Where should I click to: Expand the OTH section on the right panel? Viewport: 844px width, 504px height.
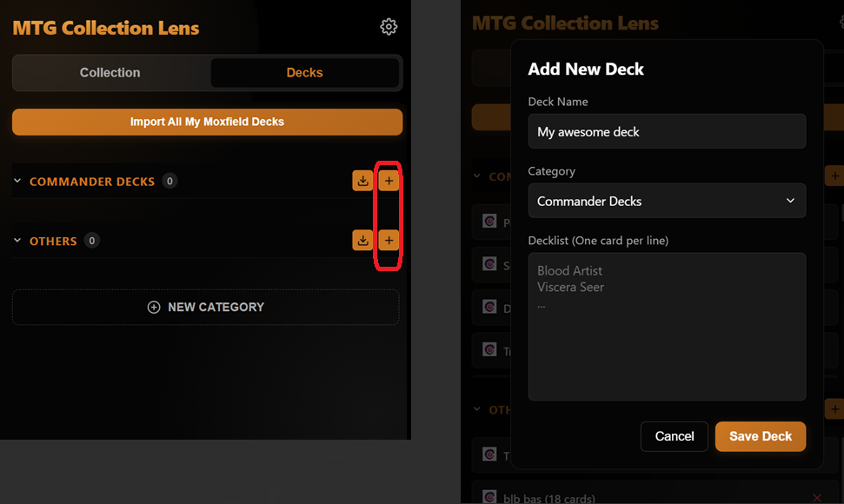pyautogui.click(x=476, y=409)
